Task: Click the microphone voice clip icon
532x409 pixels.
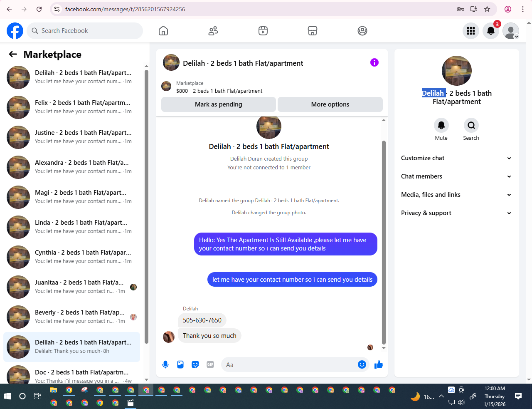Action: [165, 364]
